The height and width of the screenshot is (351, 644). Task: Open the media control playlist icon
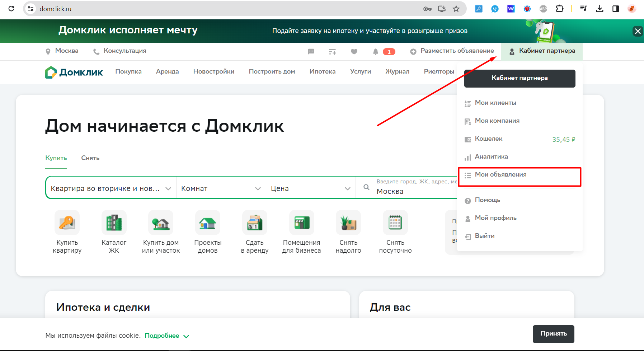pyautogui.click(x=584, y=9)
